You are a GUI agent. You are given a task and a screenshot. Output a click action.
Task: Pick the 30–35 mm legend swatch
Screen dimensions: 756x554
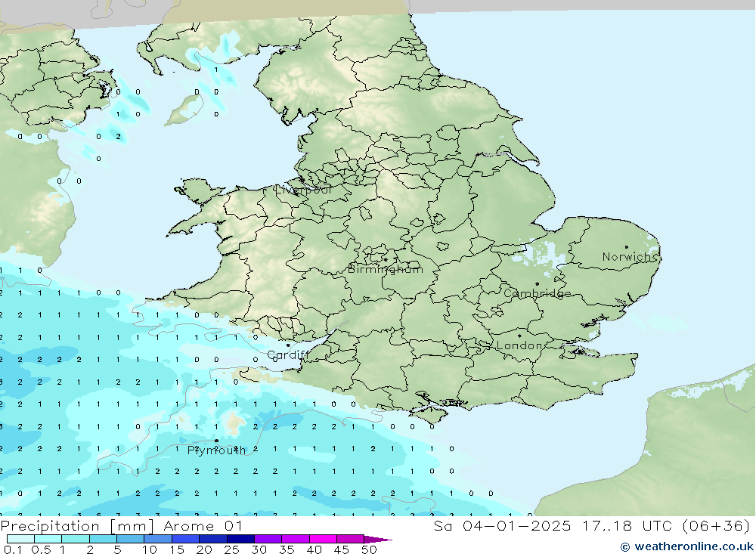pyautogui.click(x=268, y=539)
